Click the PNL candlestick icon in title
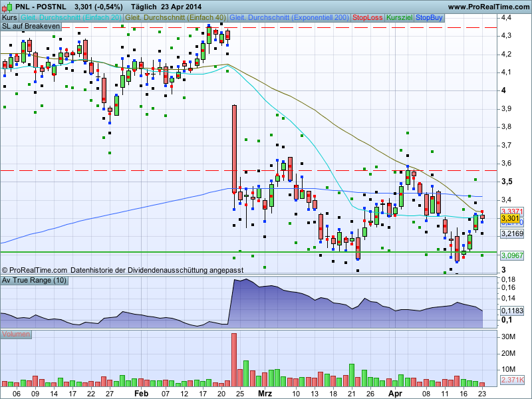The width and height of the screenshot is (532, 399). point(7,6)
